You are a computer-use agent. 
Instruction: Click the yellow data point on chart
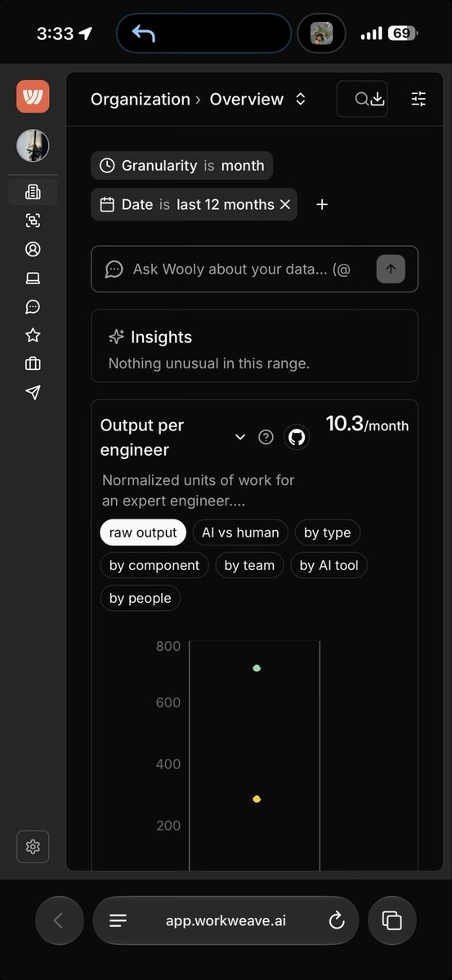257,799
